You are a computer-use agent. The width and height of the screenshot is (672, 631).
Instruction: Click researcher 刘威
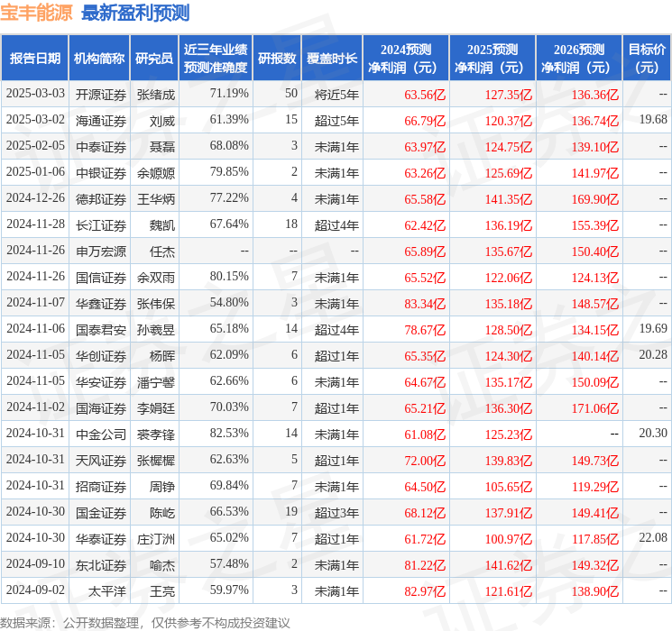[x=162, y=121]
